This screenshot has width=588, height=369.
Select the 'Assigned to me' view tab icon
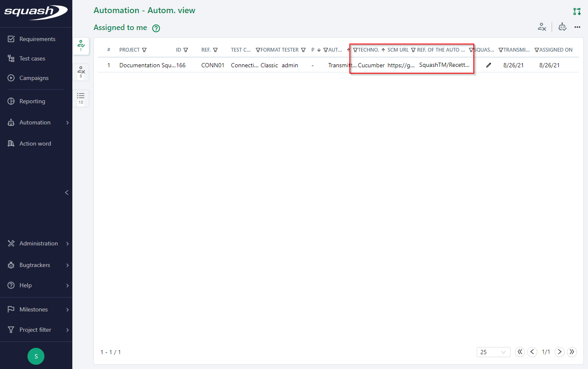click(81, 45)
